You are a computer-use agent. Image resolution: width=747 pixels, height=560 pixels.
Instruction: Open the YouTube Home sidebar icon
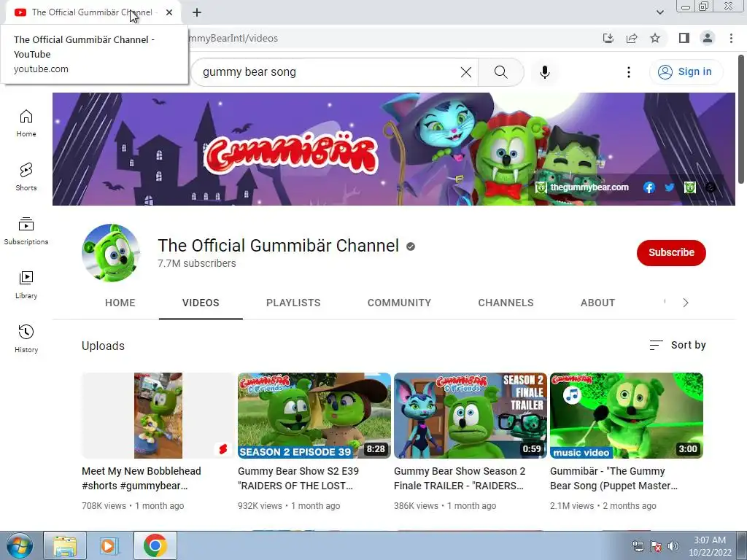point(26,122)
